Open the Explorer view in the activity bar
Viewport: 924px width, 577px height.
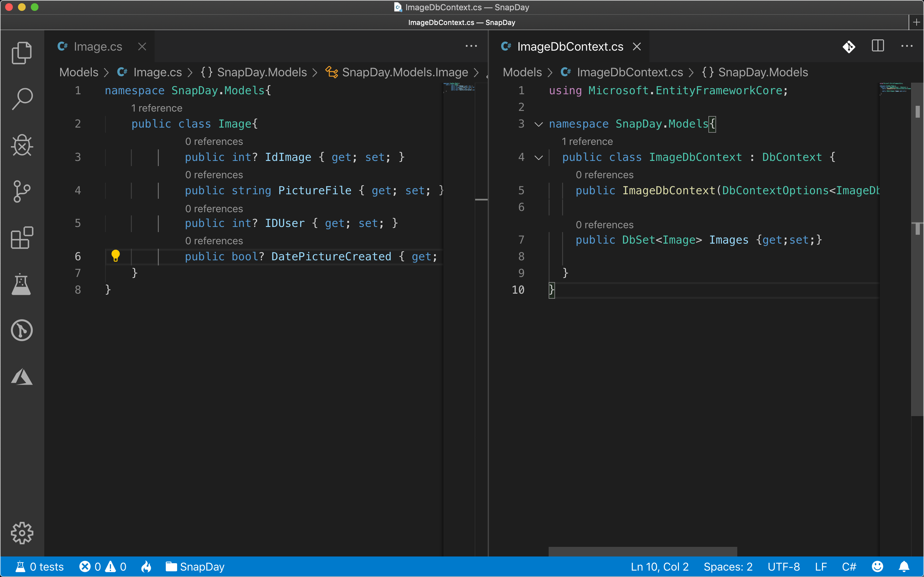point(22,53)
